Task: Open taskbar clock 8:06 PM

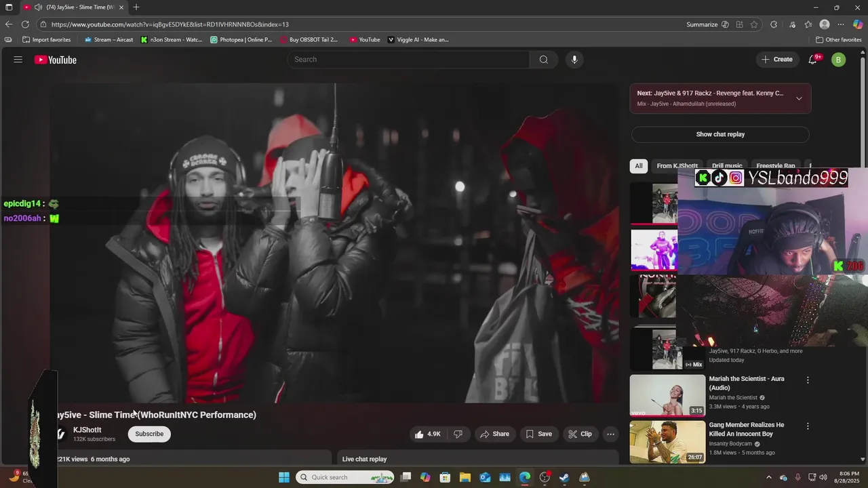Action: (848, 477)
